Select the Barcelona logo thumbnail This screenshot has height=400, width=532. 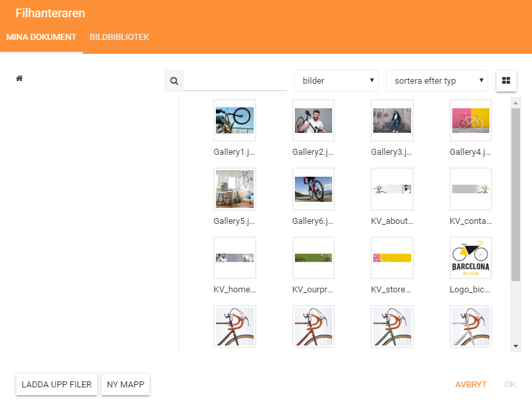(x=471, y=258)
